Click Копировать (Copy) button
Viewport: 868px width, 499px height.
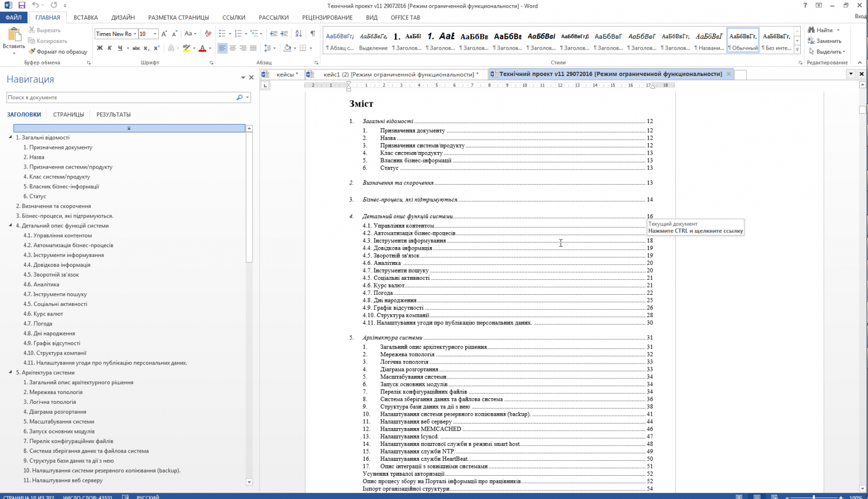coord(48,41)
